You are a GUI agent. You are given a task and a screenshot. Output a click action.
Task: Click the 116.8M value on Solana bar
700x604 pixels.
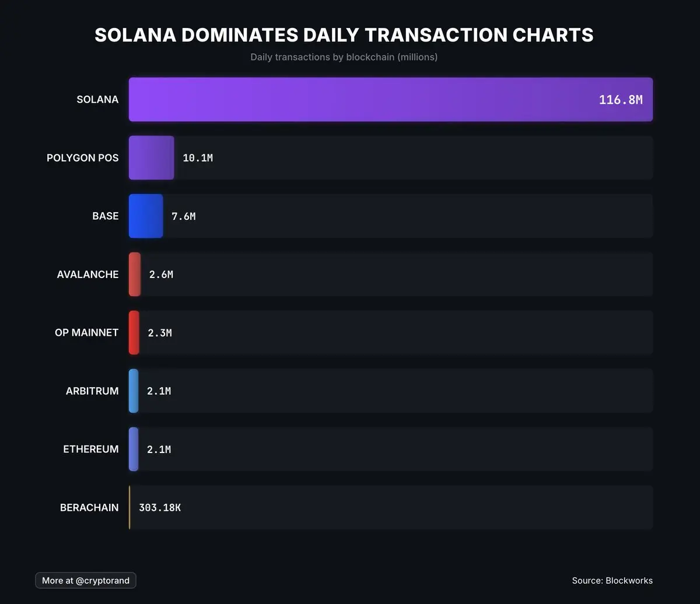pos(621,100)
